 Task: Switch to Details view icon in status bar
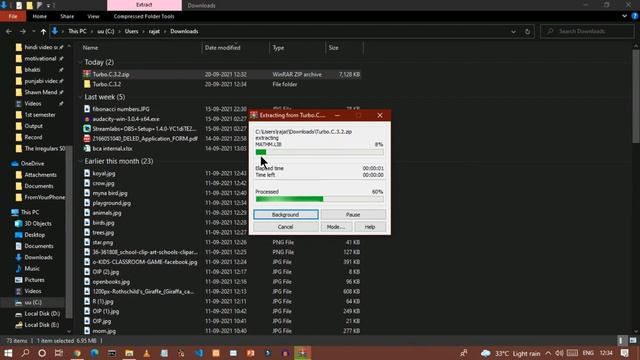pos(621,340)
